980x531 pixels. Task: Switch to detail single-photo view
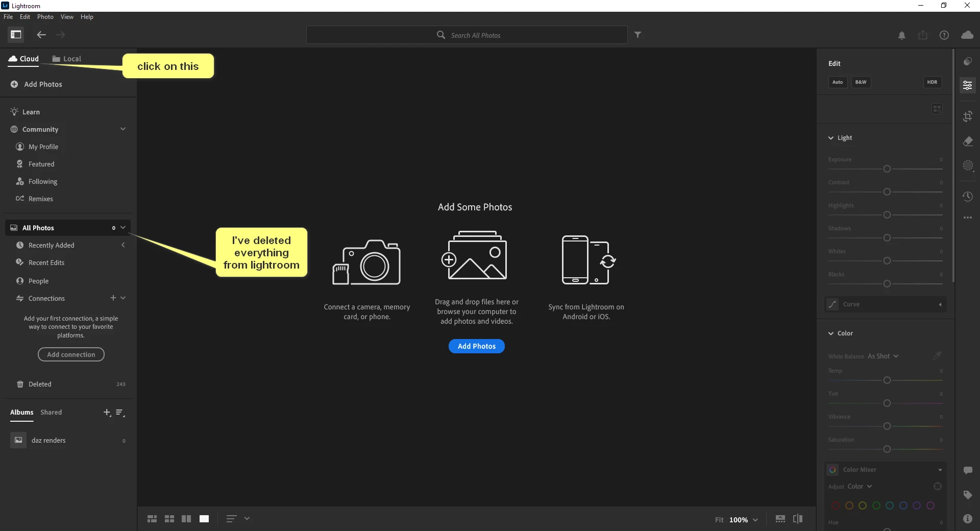(x=204, y=519)
